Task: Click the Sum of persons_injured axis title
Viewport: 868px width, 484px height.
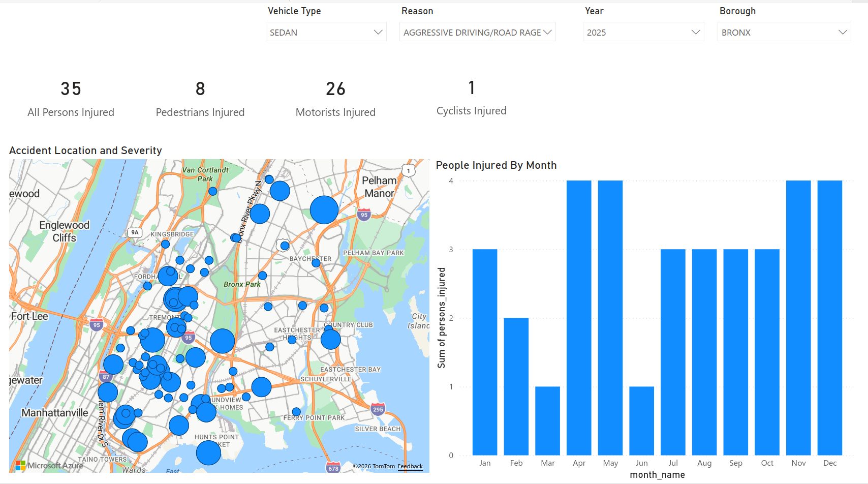Action: [x=441, y=318]
